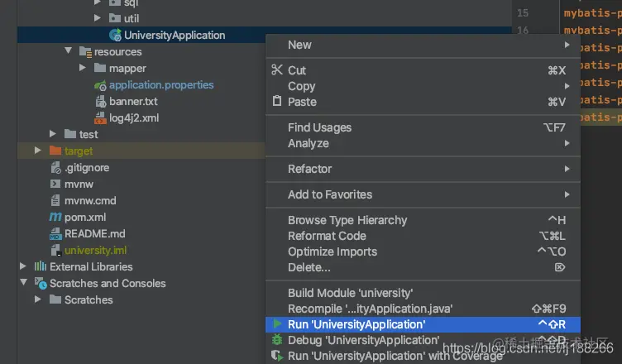Click the README.md file icon
The width and height of the screenshot is (622, 364).
[x=55, y=233]
